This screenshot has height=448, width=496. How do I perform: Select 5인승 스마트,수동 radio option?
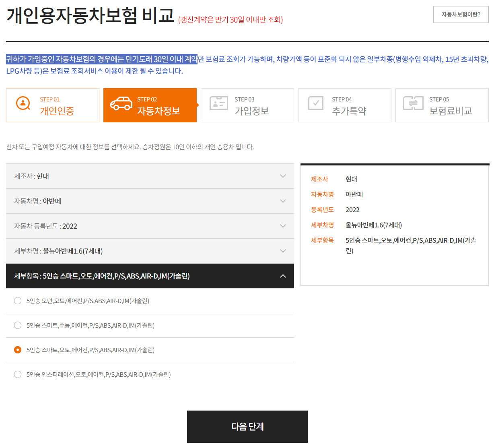18,325
